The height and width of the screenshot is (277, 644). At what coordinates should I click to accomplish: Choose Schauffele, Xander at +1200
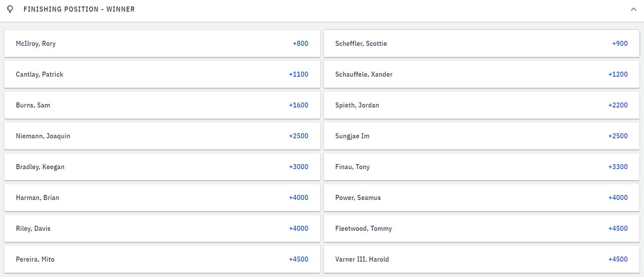point(482,74)
